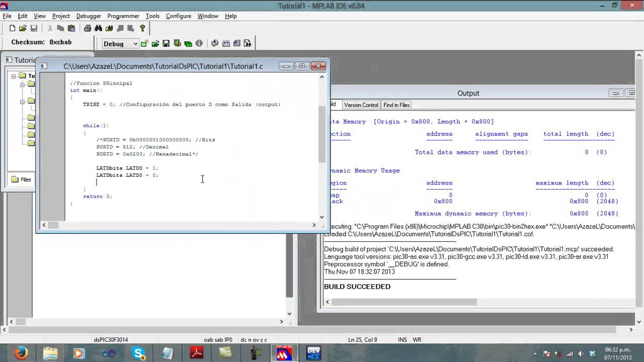Open Help with question mark icon
The width and height of the screenshot is (644, 362).
[x=142, y=29]
